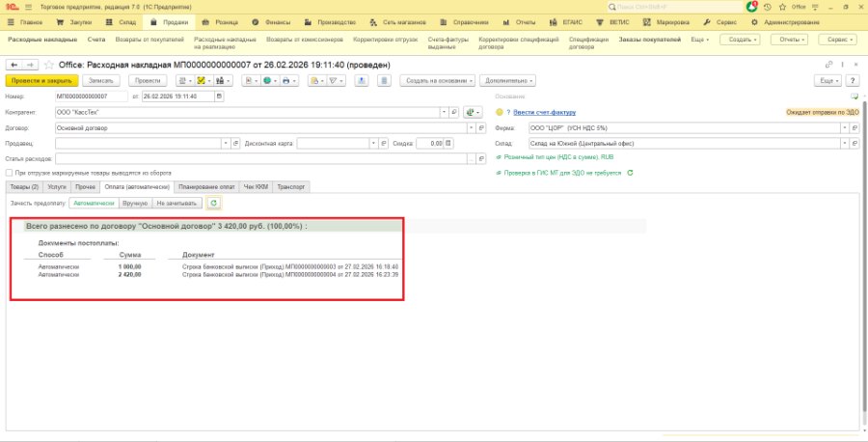Screen dimensions: 868x442
Task: Expand the Склад dropdown arrow
Action: click(x=845, y=144)
